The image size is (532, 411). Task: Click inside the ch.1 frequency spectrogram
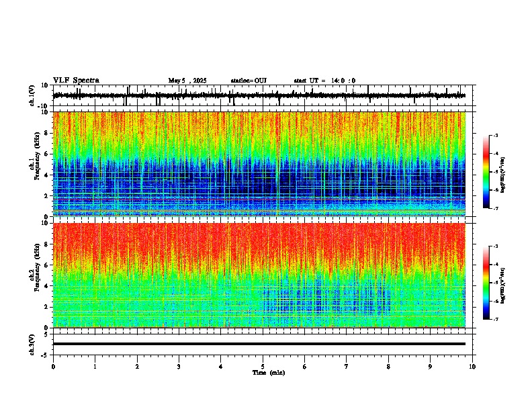[x=259, y=164]
